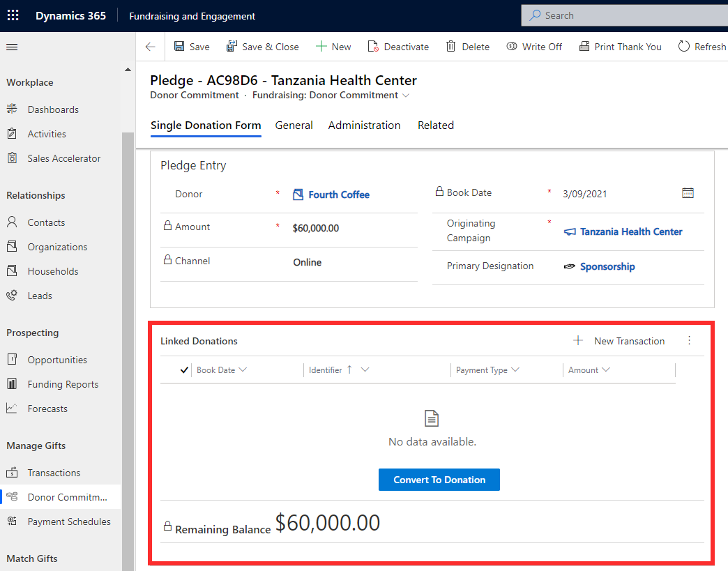The height and width of the screenshot is (571, 728).
Task: Click the Fundraising and Engagement app name
Action: point(192,16)
